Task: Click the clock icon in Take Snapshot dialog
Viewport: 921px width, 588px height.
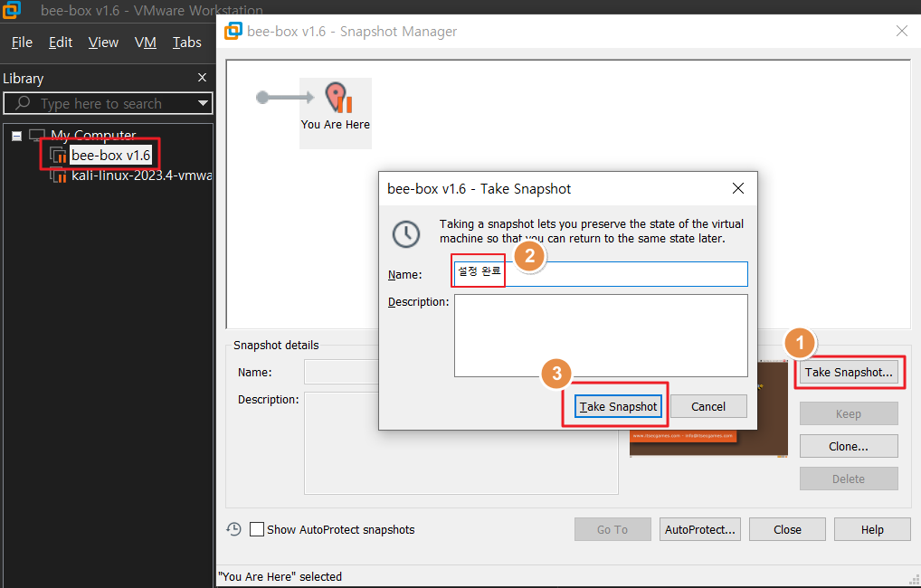Action: point(406,233)
